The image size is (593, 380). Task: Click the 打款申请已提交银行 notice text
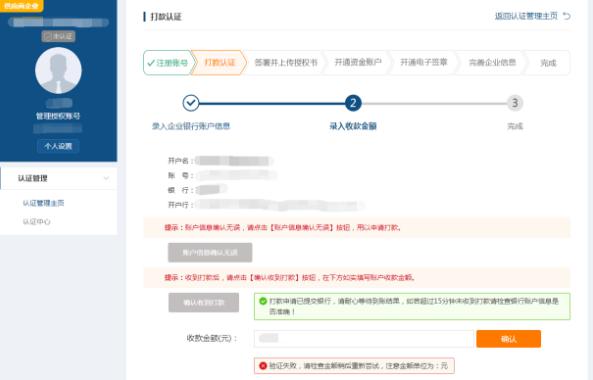point(414,306)
